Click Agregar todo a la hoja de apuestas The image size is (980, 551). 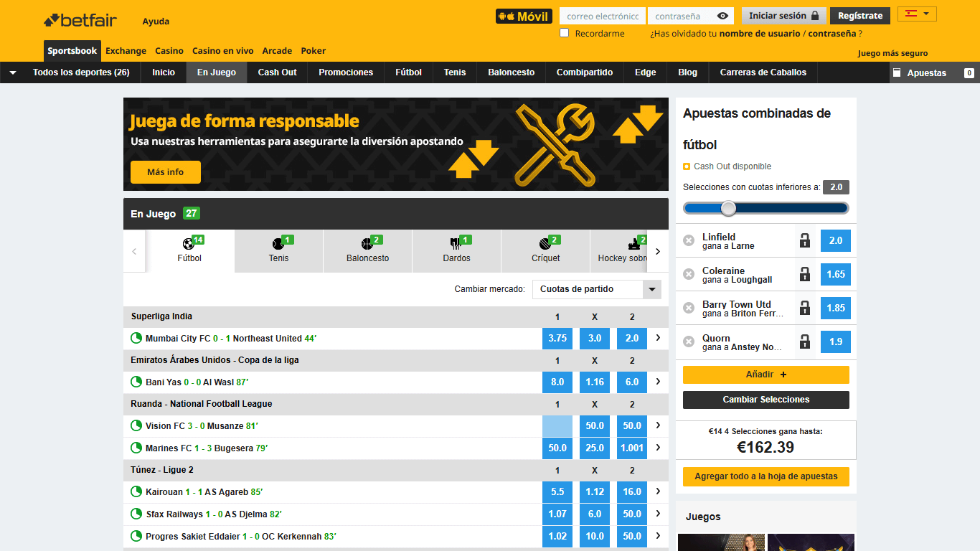pos(766,476)
